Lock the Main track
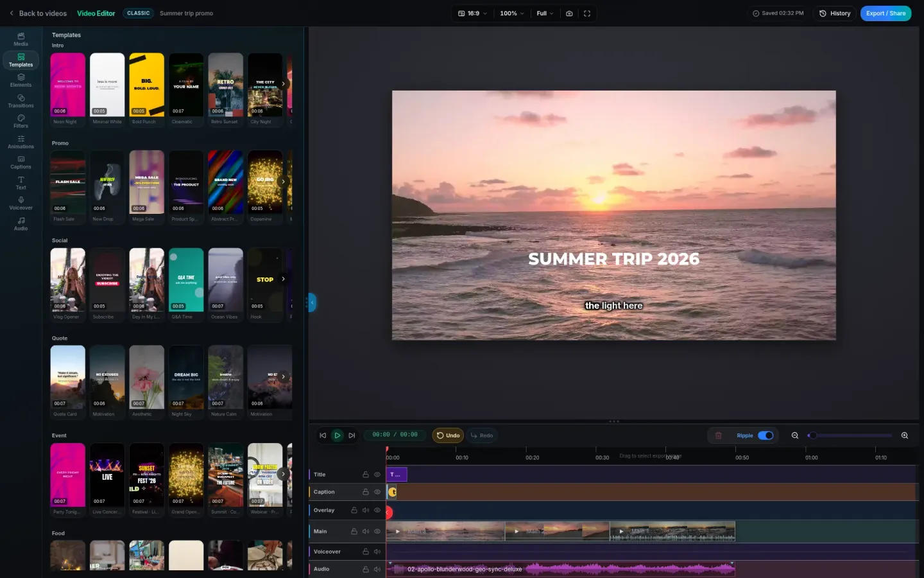This screenshot has height=578, width=924. (x=354, y=531)
